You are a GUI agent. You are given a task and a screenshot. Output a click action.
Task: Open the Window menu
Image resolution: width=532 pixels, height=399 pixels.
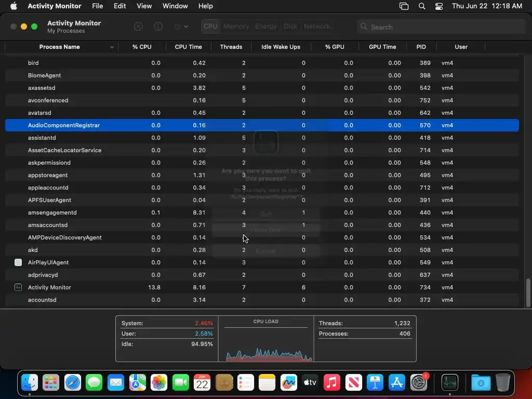click(x=175, y=6)
